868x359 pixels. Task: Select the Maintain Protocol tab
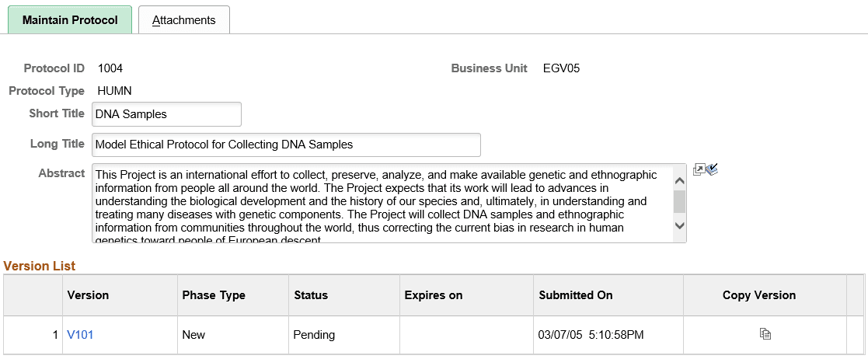coord(70,20)
